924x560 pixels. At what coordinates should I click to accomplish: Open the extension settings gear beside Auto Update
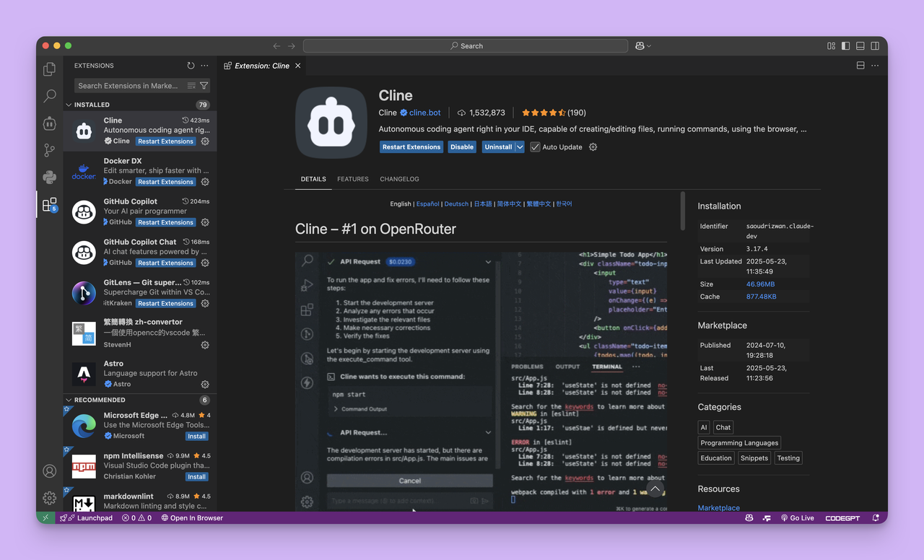tap(593, 147)
